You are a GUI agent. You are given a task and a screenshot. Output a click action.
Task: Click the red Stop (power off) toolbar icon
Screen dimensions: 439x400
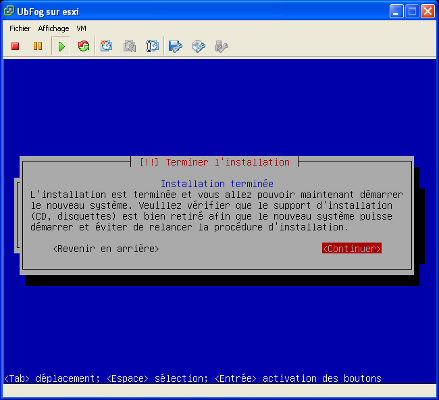pyautogui.click(x=15, y=46)
